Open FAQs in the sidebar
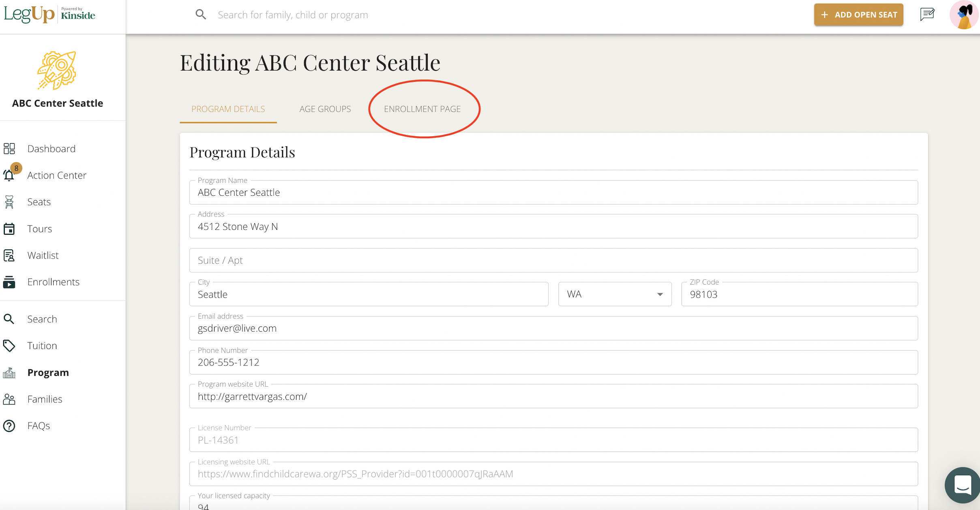The width and height of the screenshot is (980, 510). tap(39, 426)
